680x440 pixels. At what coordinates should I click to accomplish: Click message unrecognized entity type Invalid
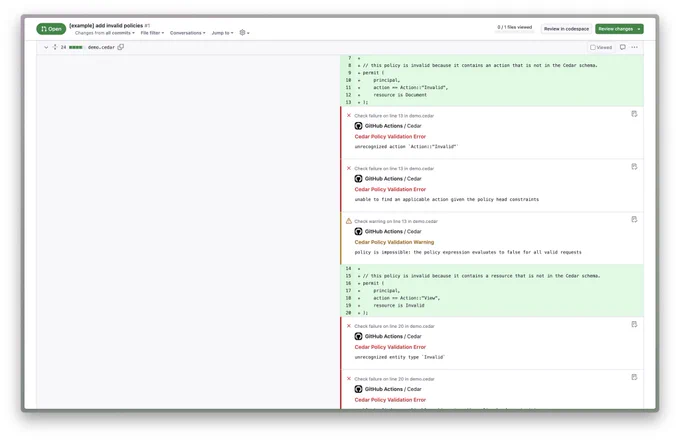point(399,358)
